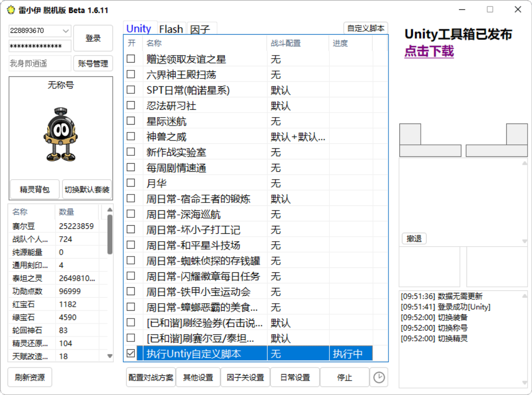Image resolution: width=532 pixels, height=395 pixels.
Task: Click the password input field
Action: [40, 46]
